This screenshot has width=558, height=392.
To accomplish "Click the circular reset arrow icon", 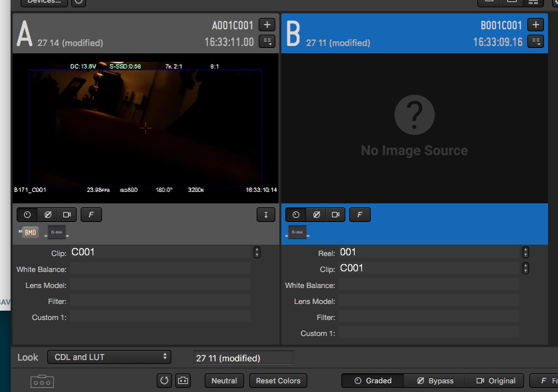I will (164, 381).
